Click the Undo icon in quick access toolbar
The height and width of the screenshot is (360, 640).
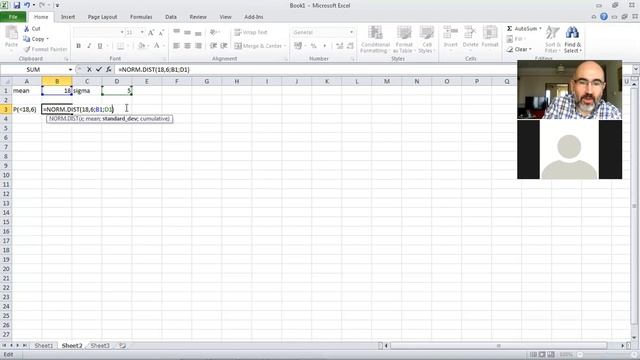point(27,5)
